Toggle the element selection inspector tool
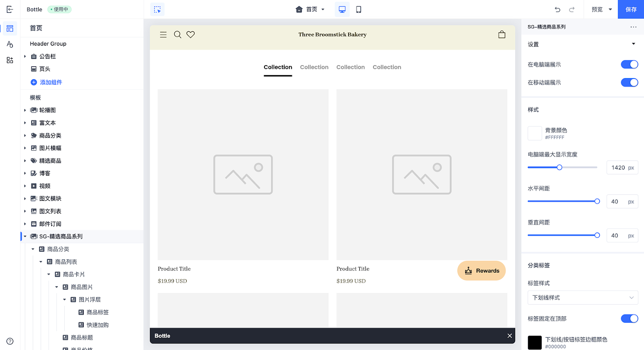The image size is (644, 350). point(157,9)
